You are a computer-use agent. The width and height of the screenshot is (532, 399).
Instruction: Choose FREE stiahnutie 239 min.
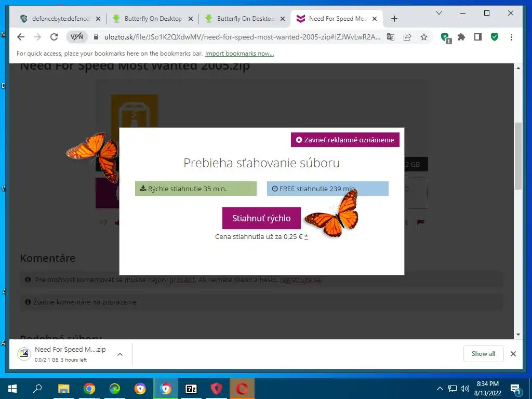coord(328,189)
